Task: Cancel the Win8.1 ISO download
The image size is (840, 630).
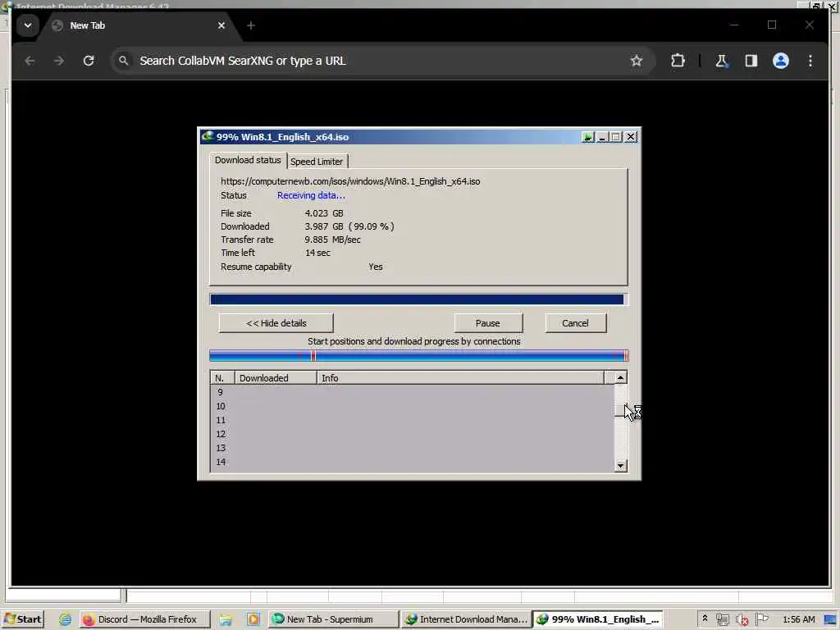Action: 575,323
